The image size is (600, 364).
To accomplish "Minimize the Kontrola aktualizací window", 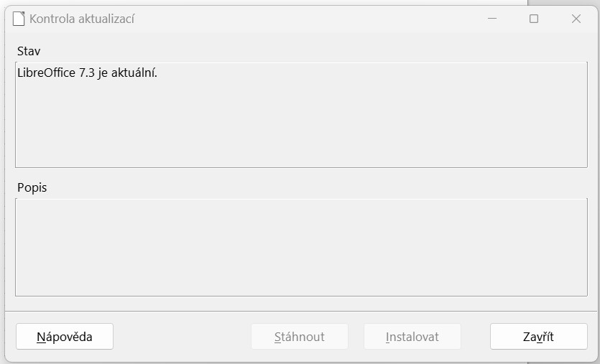I will tap(492, 19).
